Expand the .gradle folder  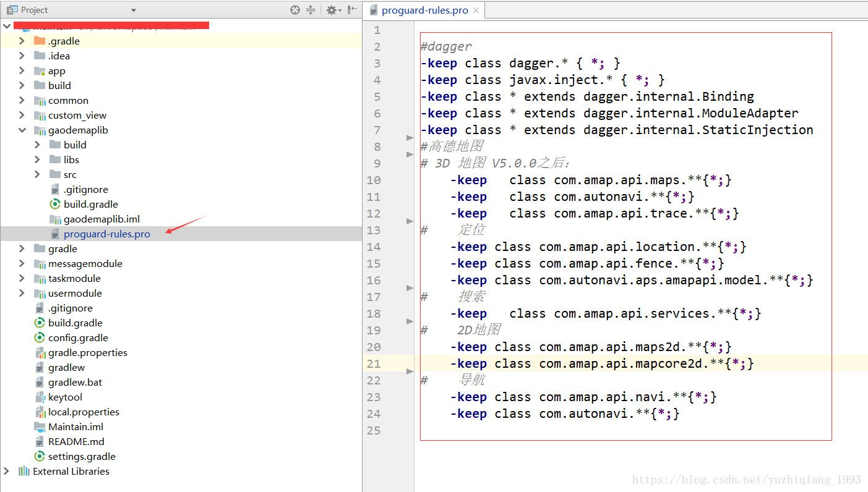[22, 41]
